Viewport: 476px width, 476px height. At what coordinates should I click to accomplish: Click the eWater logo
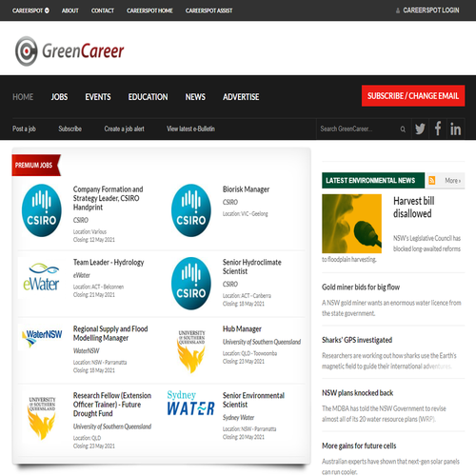[x=41, y=277]
